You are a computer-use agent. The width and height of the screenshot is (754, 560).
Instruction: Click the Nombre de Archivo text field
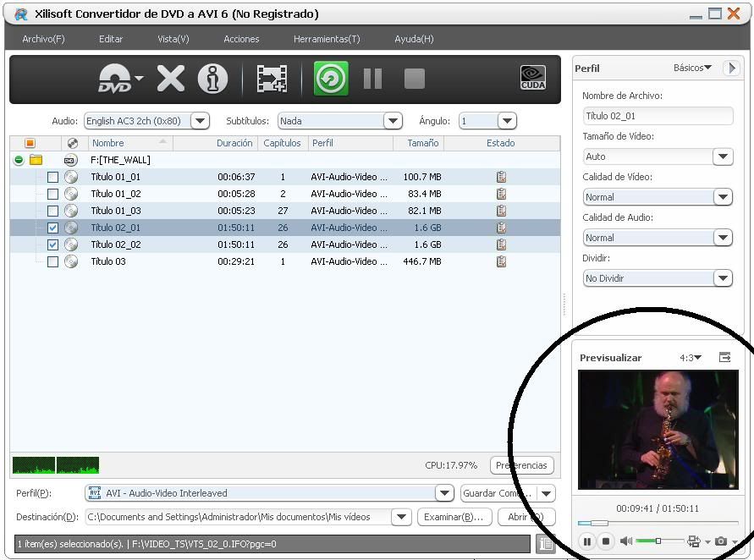coord(658,116)
